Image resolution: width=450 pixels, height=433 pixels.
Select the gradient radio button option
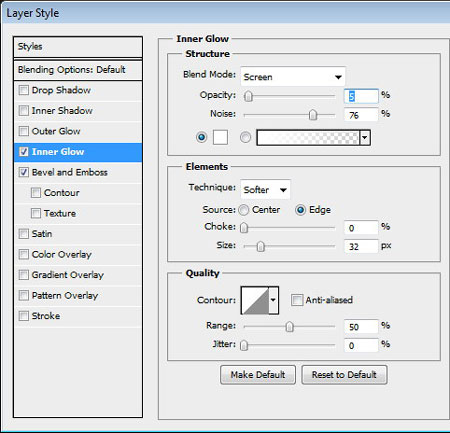pyautogui.click(x=245, y=137)
